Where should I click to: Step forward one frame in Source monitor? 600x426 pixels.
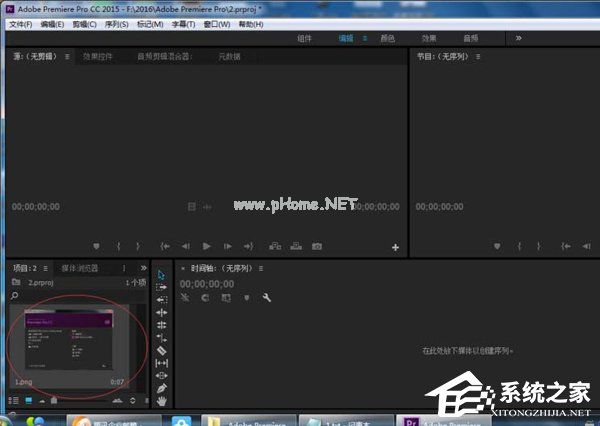228,246
